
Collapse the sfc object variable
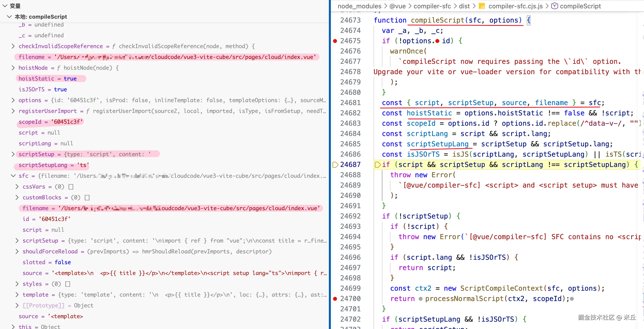click(x=13, y=176)
